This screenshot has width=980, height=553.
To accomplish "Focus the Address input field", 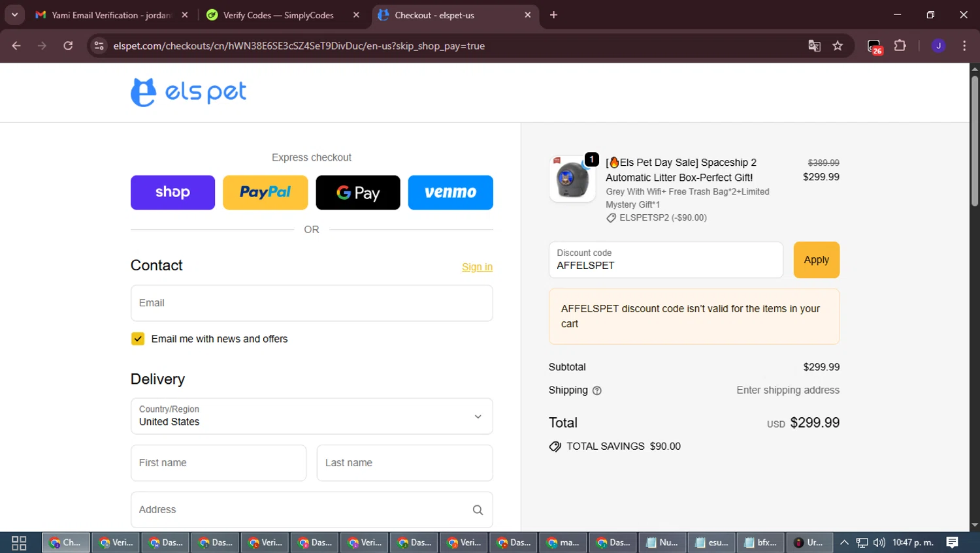I will pos(312,510).
